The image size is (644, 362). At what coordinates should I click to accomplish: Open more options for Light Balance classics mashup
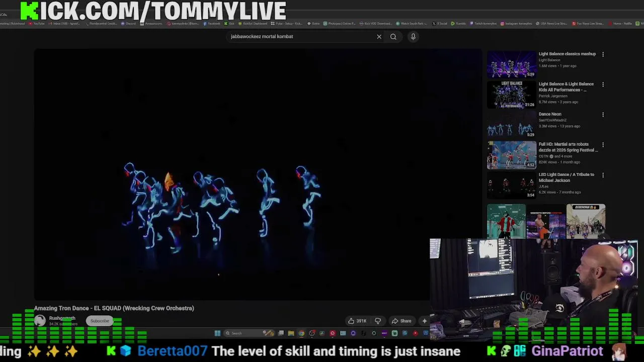(x=603, y=54)
